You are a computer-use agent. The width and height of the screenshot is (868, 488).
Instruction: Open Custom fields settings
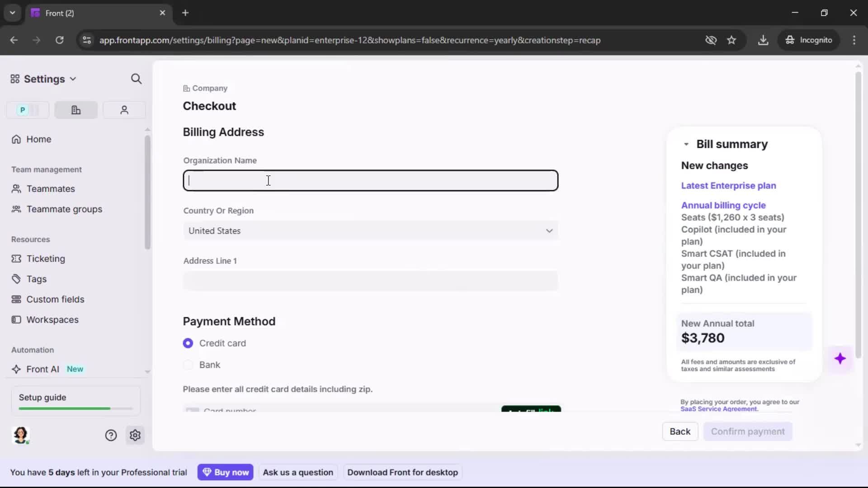55,299
